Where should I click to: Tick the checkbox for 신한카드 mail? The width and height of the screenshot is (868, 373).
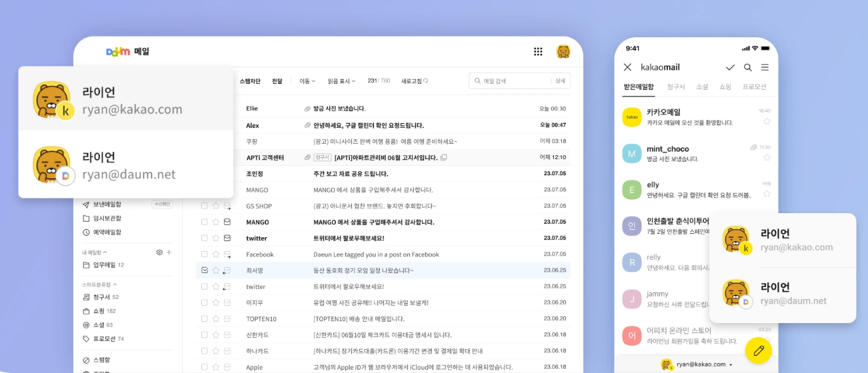click(x=205, y=334)
